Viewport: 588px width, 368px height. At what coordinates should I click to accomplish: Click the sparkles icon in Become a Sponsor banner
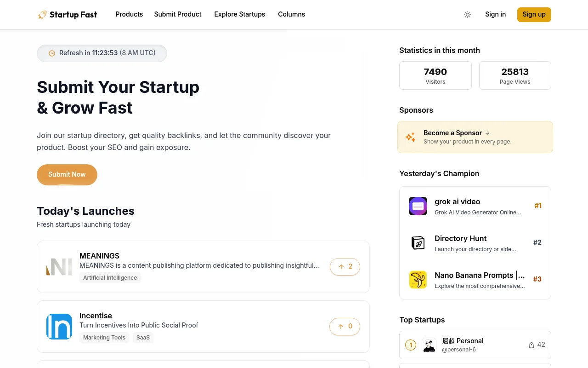(x=410, y=137)
